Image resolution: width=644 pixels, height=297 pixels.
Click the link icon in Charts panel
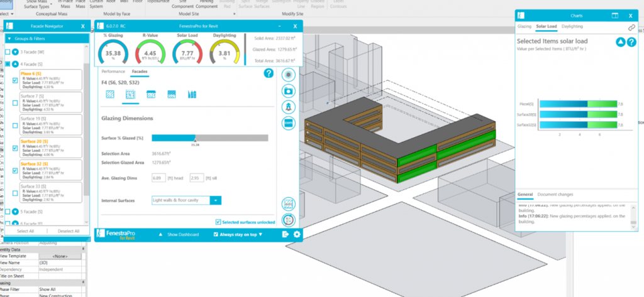tap(631, 28)
